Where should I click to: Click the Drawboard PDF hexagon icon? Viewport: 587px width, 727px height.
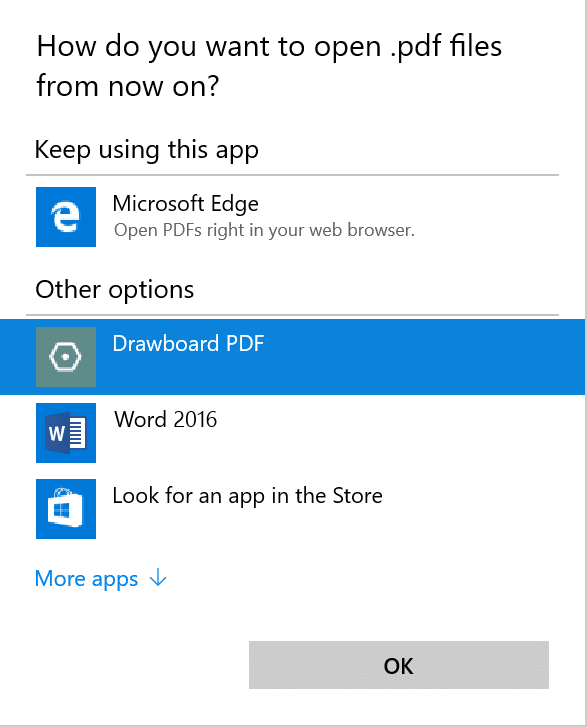[66, 357]
